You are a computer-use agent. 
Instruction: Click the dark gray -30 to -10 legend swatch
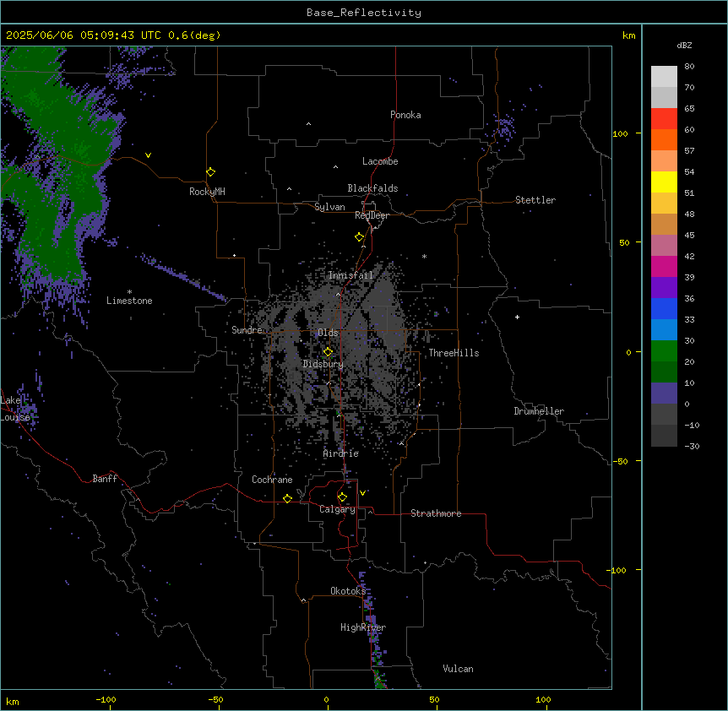point(664,436)
